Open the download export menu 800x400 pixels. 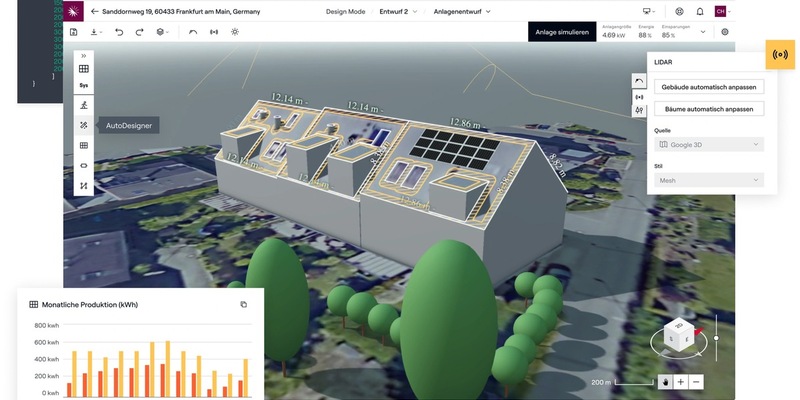click(96, 32)
